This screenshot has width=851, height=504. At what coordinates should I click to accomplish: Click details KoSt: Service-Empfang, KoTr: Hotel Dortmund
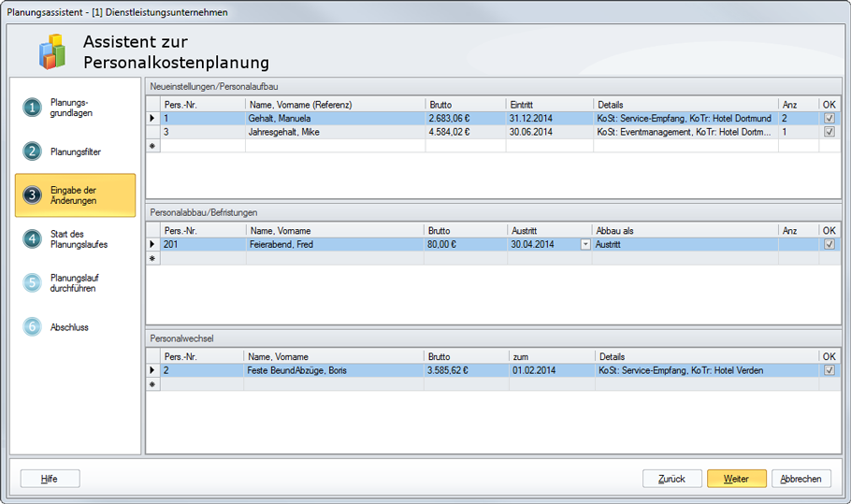[x=686, y=118]
